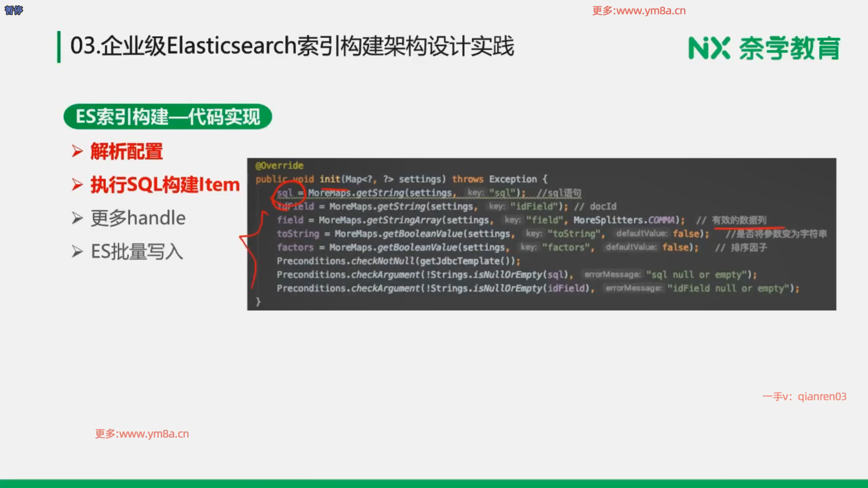
Task: Click the green bottom progress bar
Action: (x=434, y=483)
